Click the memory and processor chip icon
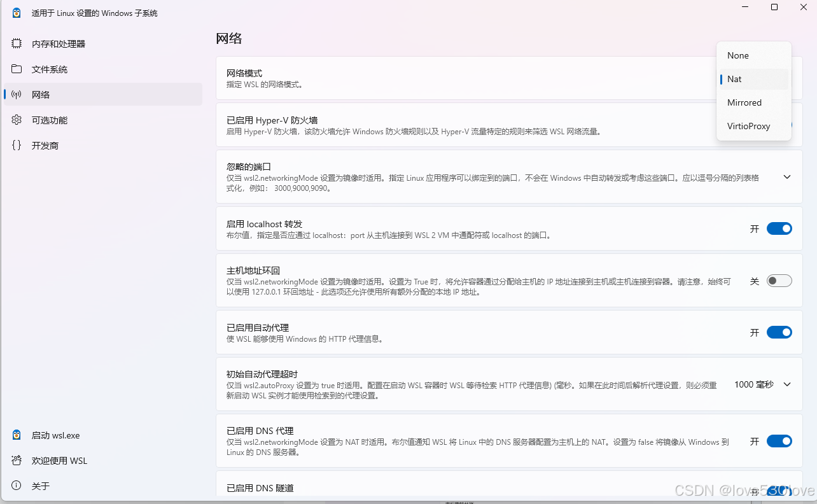Screen dimensions: 817x504 coord(17,44)
